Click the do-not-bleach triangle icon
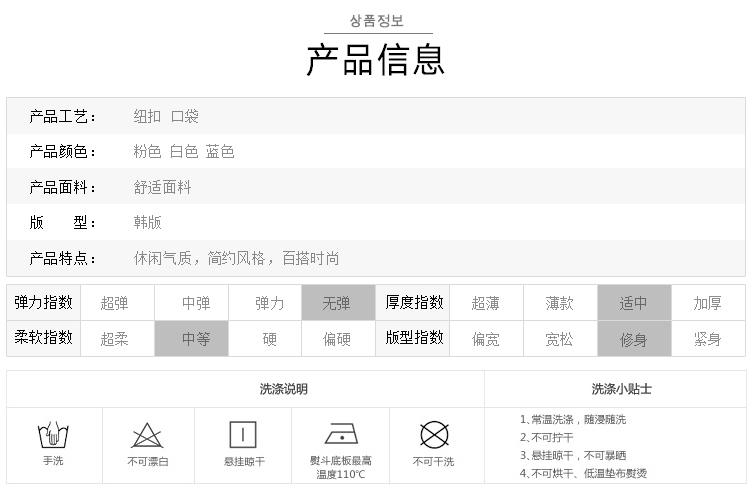 [147, 435]
